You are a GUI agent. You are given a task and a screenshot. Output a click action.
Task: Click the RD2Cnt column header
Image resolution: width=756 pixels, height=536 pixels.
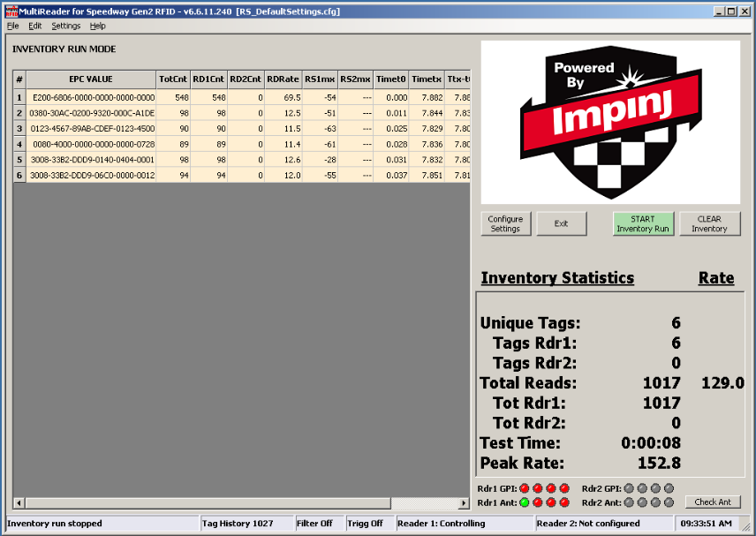(x=246, y=79)
